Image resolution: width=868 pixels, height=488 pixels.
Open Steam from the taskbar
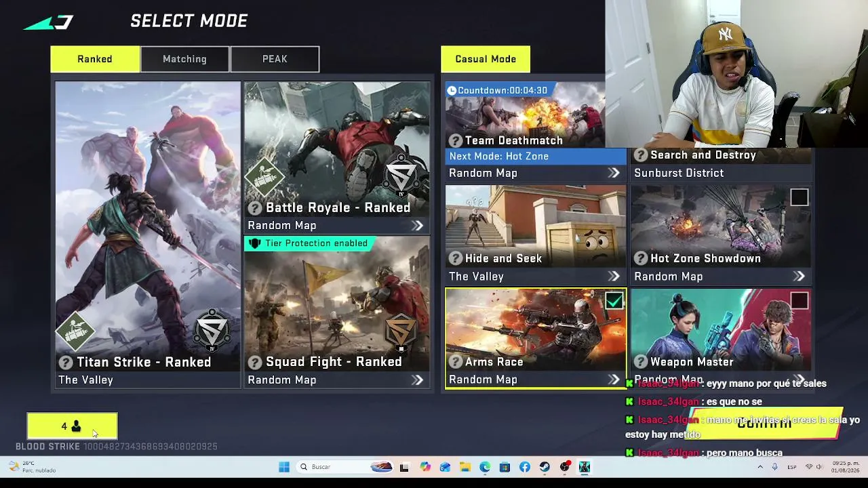click(545, 467)
